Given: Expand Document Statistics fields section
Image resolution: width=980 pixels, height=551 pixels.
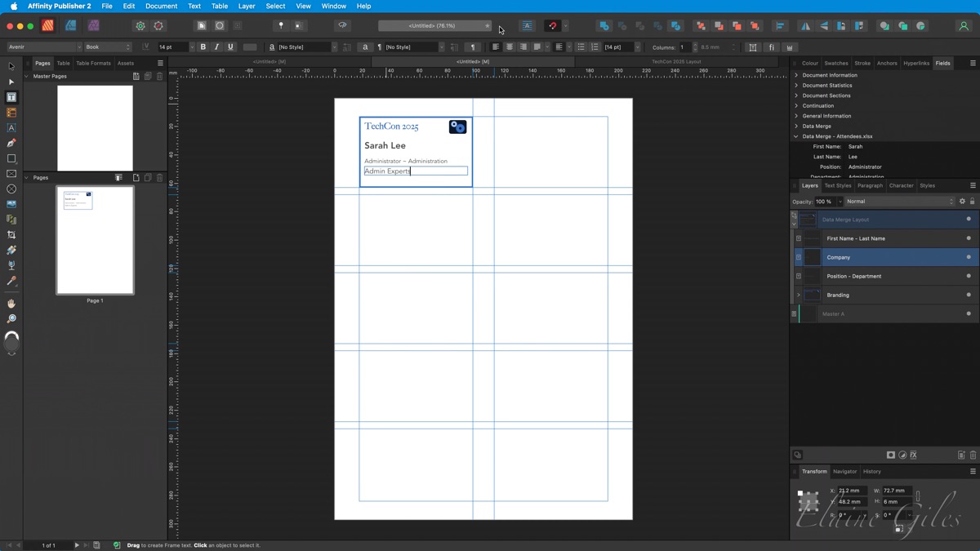Looking at the screenshot, I should coord(796,85).
